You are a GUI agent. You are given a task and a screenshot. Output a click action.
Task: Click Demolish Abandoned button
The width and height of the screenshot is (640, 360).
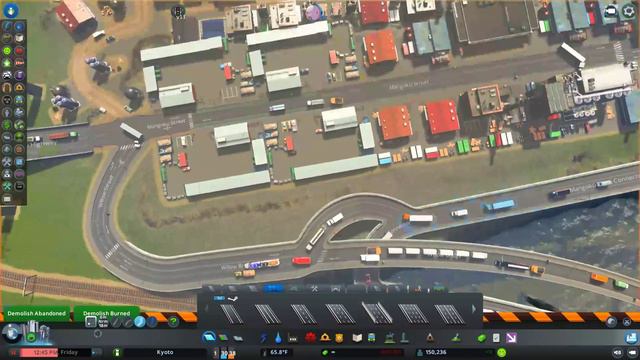tap(36, 313)
